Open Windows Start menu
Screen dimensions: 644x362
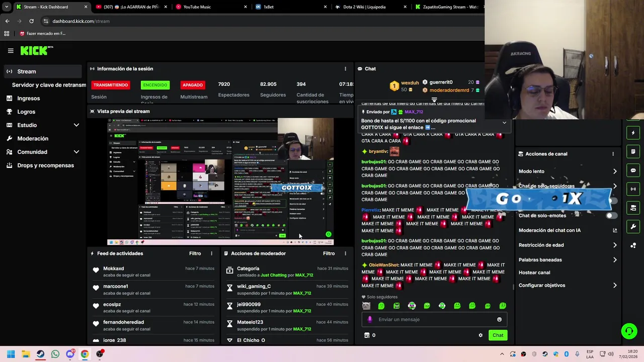point(11,354)
